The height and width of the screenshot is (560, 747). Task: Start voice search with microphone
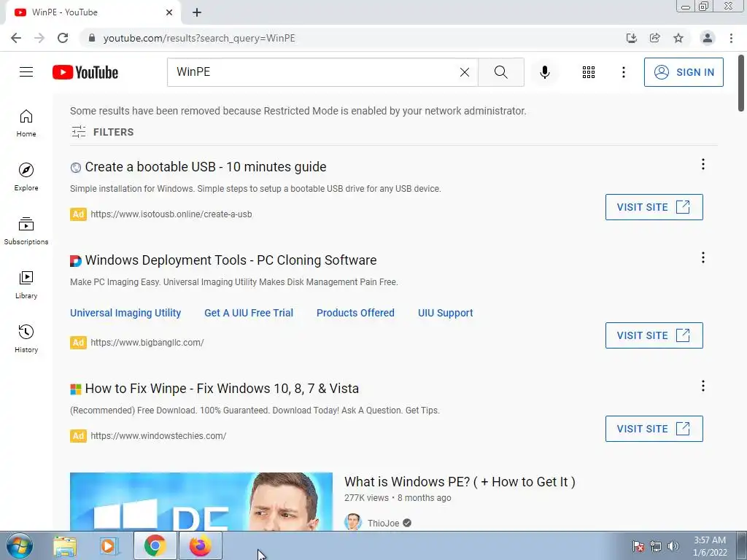coord(544,72)
